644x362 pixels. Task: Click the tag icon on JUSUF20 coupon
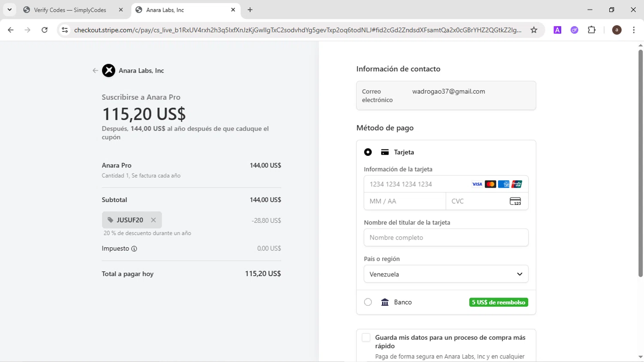pyautogui.click(x=110, y=220)
